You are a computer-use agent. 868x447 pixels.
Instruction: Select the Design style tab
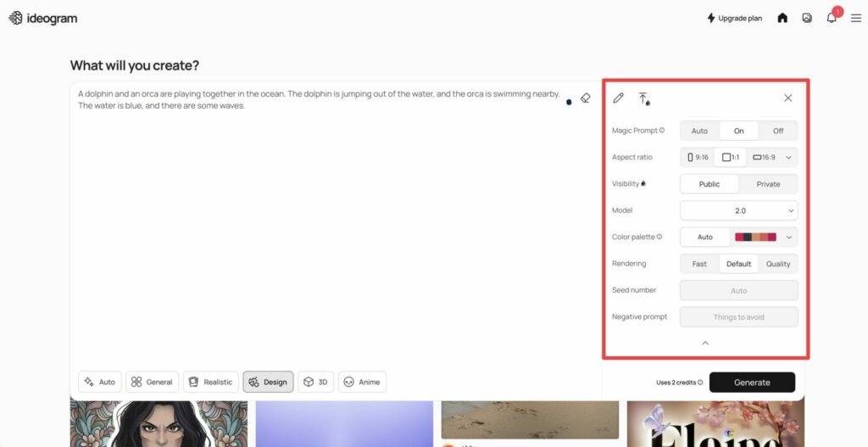268,382
